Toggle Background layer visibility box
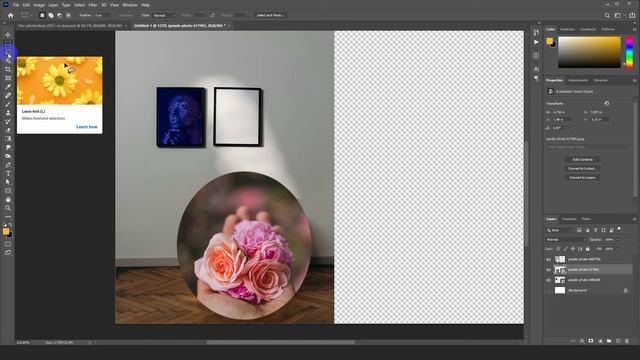This screenshot has width=640, height=360. click(x=549, y=291)
